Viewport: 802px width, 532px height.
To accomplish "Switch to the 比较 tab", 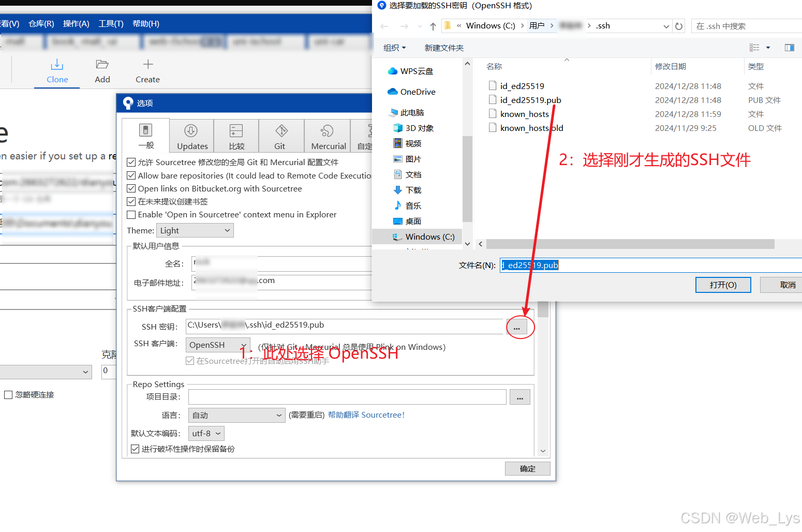I will (236, 137).
